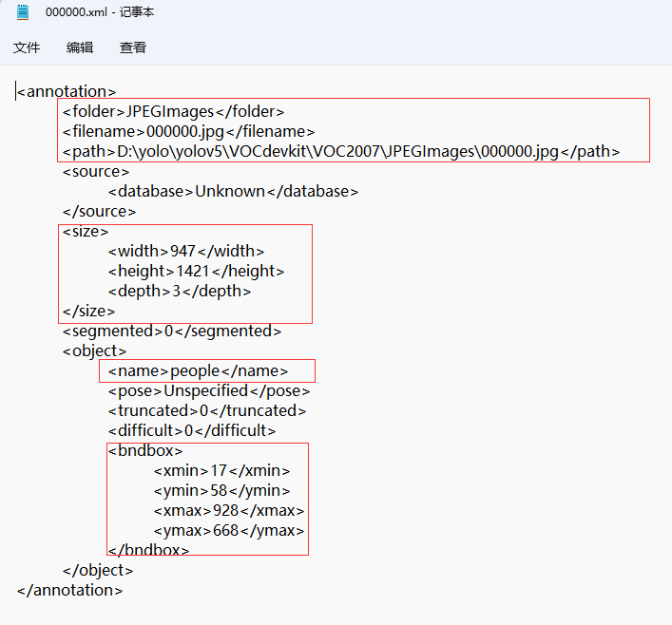Place cursor on the xmax 928 line
The height and width of the screenshot is (625, 672).
point(228,511)
